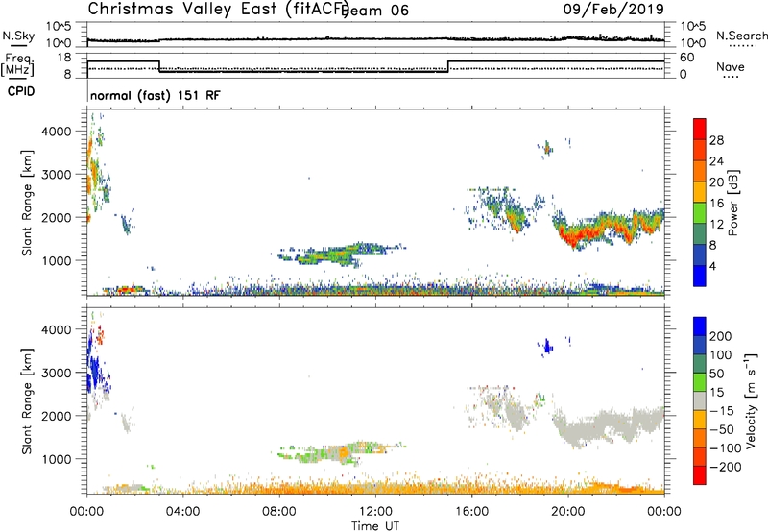This screenshot has width=768, height=532.
Task: Click the '18' frequency axis tick label
Action: [63, 58]
